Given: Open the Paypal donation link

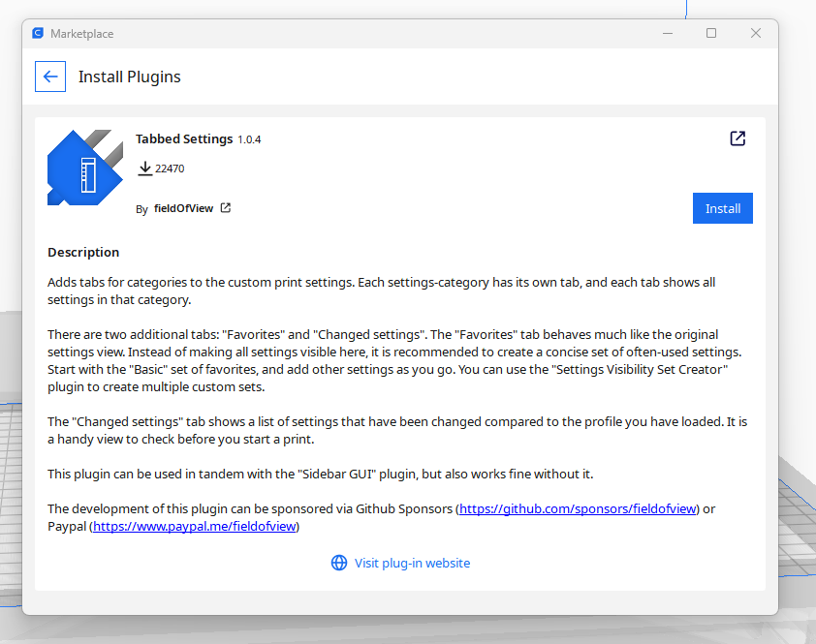Looking at the screenshot, I should point(193,526).
